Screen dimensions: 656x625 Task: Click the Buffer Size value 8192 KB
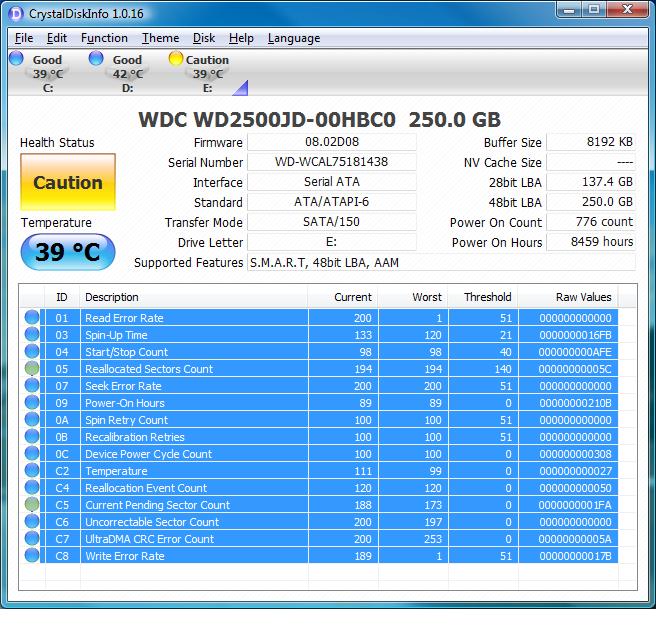pos(591,142)
